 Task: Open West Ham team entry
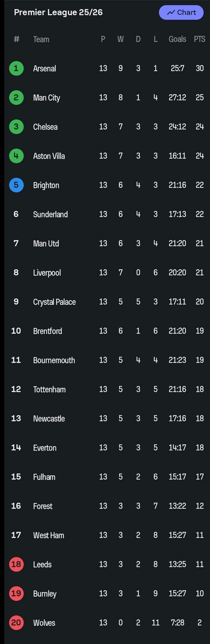[x=49, y=535]
